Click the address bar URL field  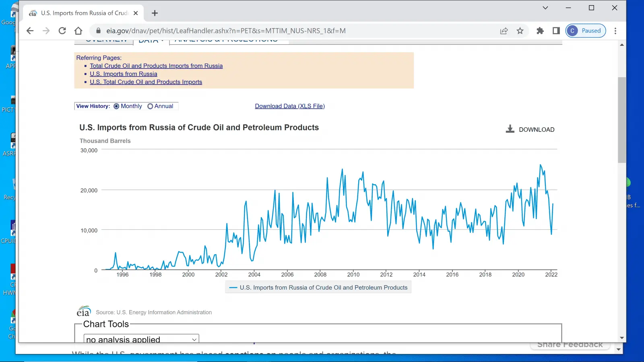pyautogui.click(x=225, y=31)
